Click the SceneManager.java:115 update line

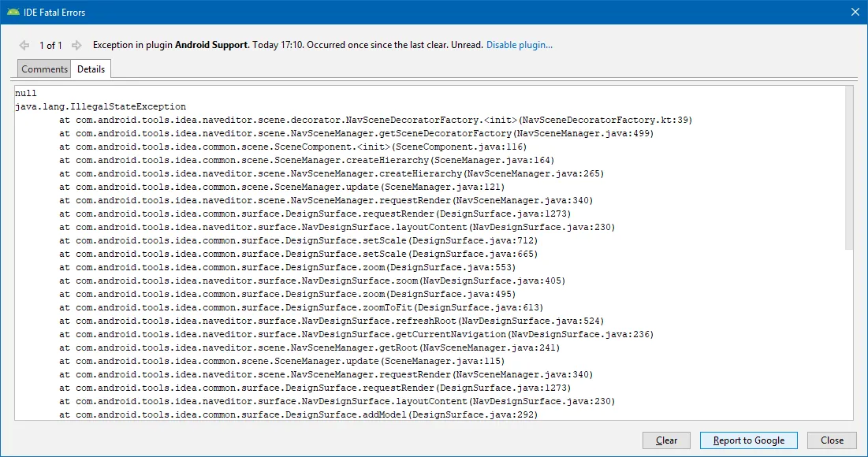click(x=281, y=361)
